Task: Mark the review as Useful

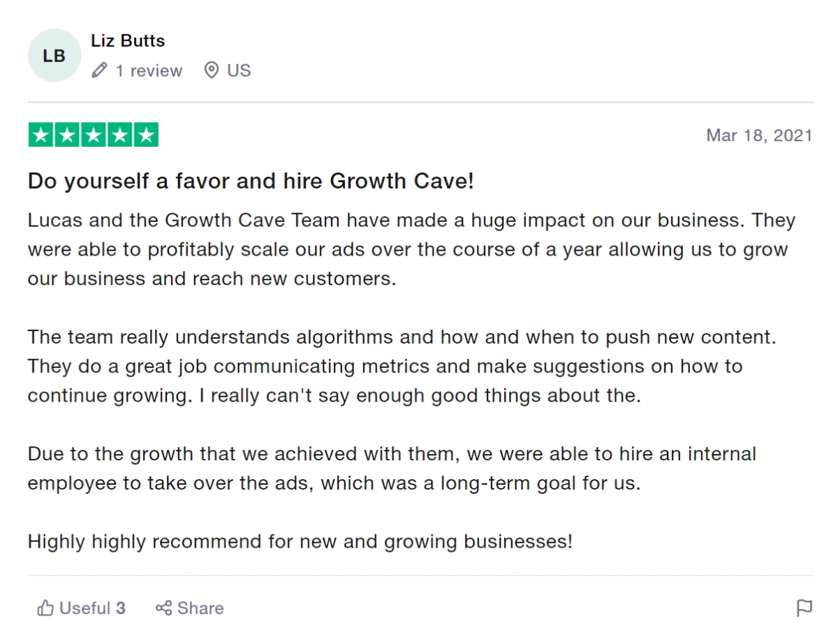Action: (x=81, y=608)
